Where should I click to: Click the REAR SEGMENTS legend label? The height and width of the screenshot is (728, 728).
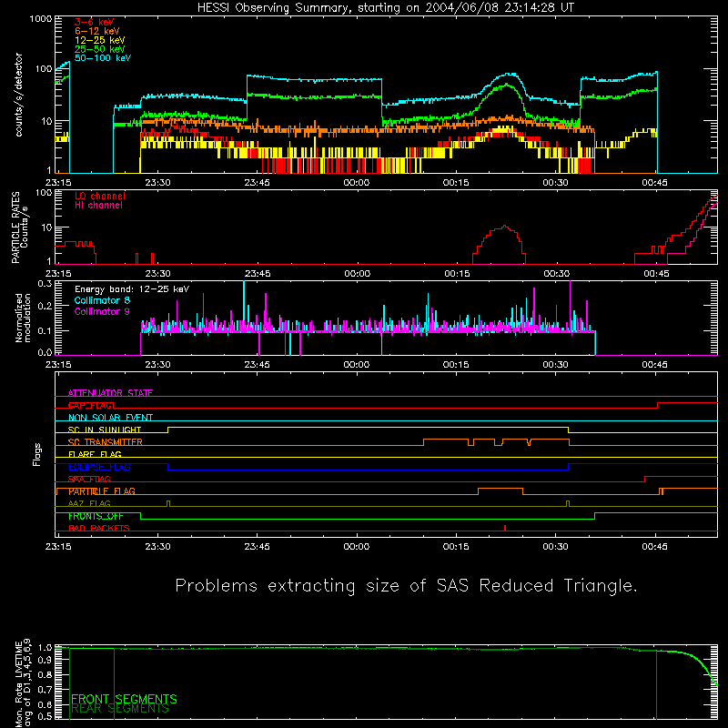(x=120, y=708)
